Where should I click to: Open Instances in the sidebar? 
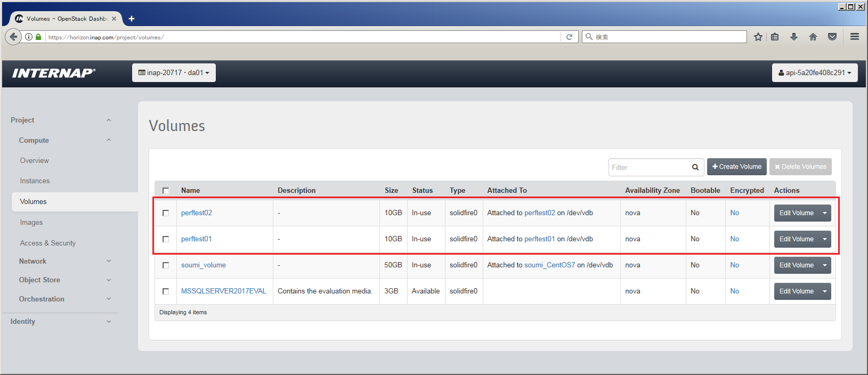(35, 181)
